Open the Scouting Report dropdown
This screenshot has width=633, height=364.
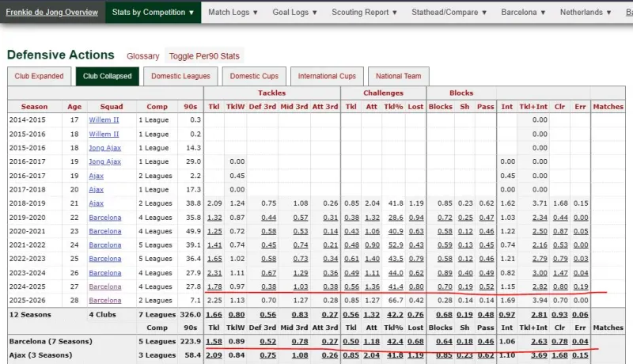365,13
